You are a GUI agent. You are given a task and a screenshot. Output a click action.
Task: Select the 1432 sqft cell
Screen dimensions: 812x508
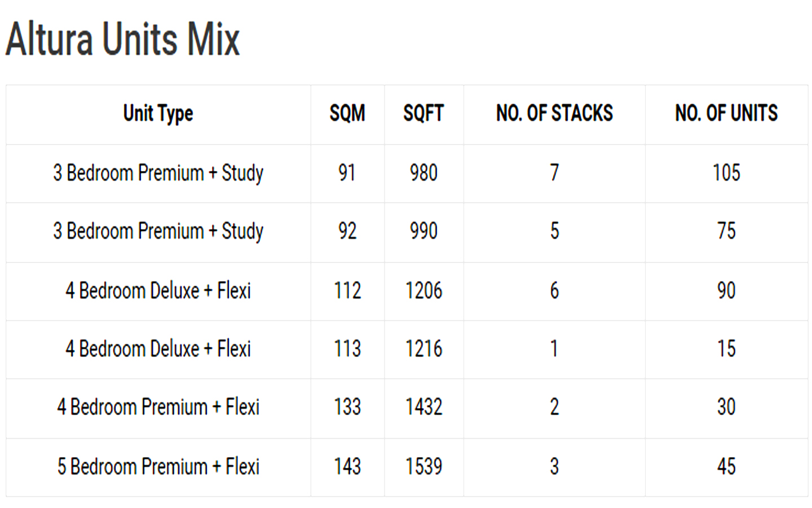423,407
